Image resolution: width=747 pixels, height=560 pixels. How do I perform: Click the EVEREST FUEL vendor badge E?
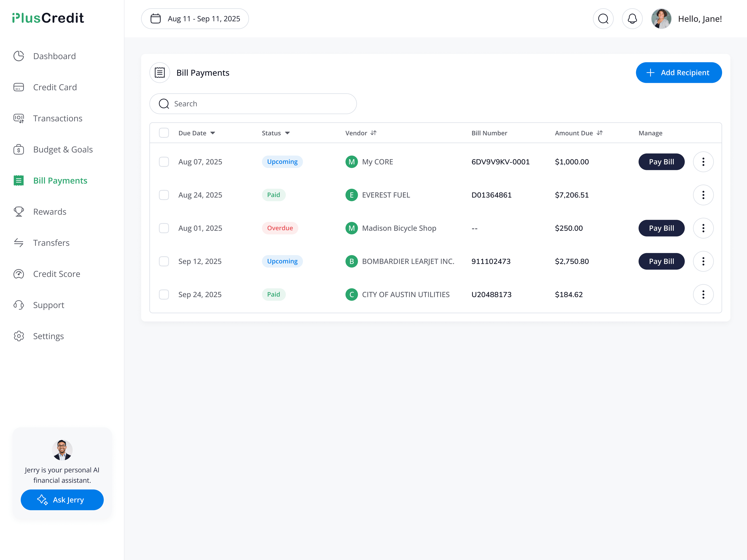pos(352,195)
